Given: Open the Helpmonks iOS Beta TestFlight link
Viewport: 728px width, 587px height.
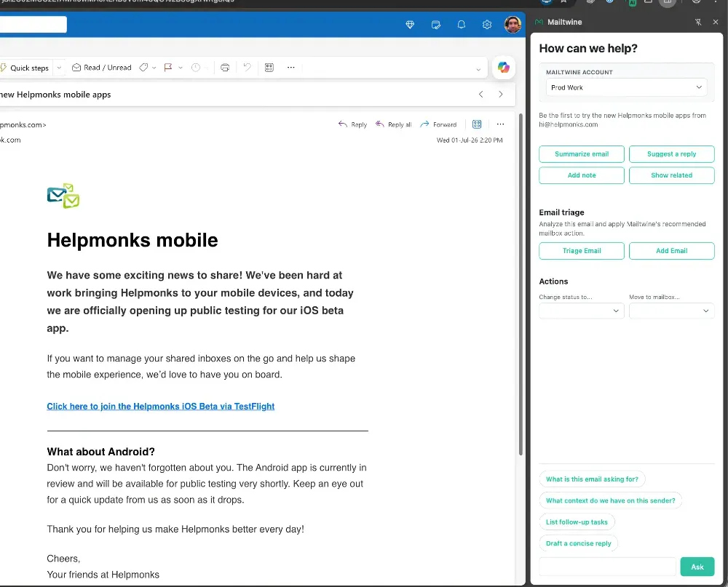Looking at the screenshot, I should (x=161, y=407).
